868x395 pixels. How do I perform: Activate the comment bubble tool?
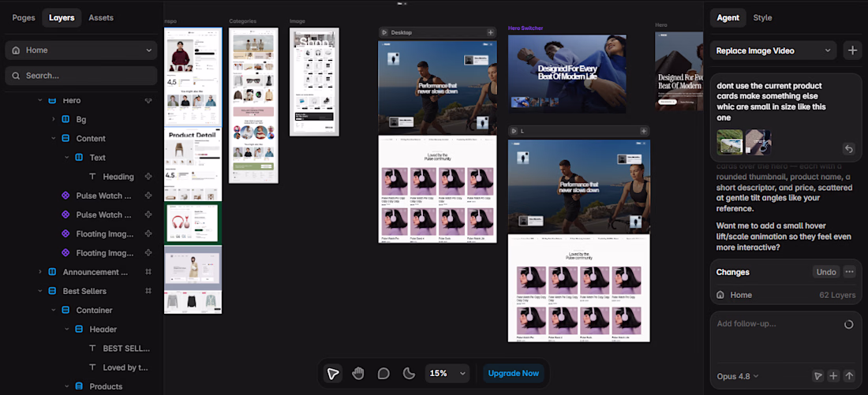coord(383,374)
